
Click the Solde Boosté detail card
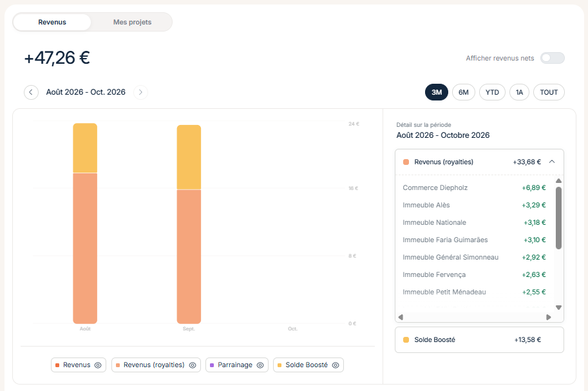[479, 339]
